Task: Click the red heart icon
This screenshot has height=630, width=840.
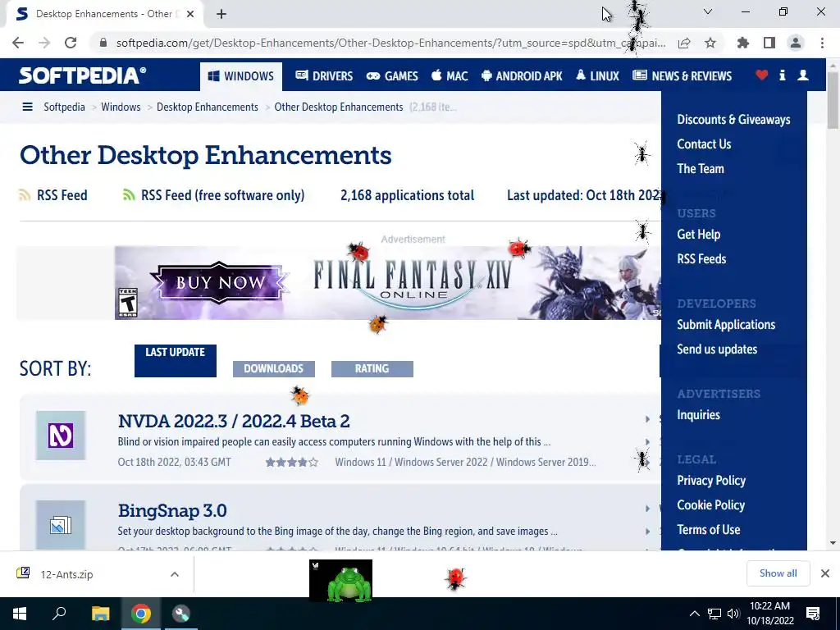Action: 762,75
